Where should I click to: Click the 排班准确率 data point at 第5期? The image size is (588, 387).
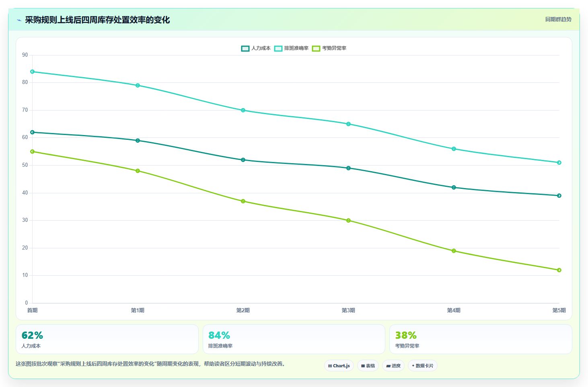pos(559,162)
